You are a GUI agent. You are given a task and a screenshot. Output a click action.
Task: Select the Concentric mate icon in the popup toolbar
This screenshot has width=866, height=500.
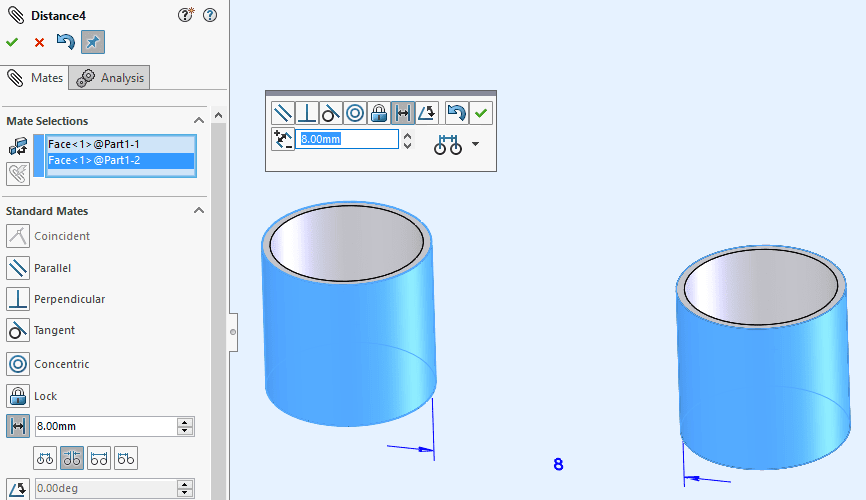355,113
